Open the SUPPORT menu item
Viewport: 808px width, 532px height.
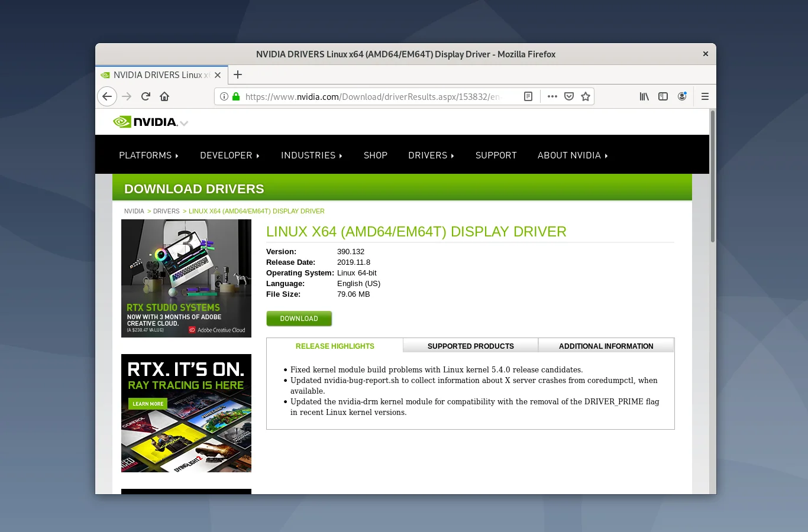(x=496, y=155)
